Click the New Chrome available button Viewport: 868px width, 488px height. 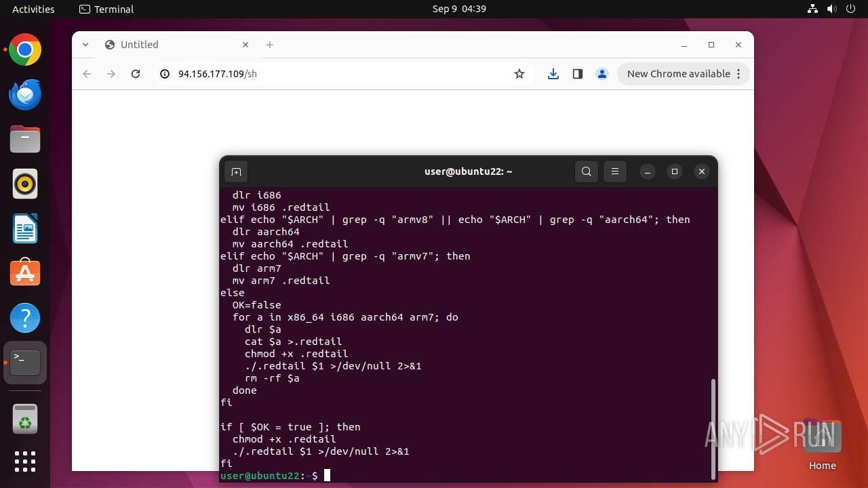[684, 74]
